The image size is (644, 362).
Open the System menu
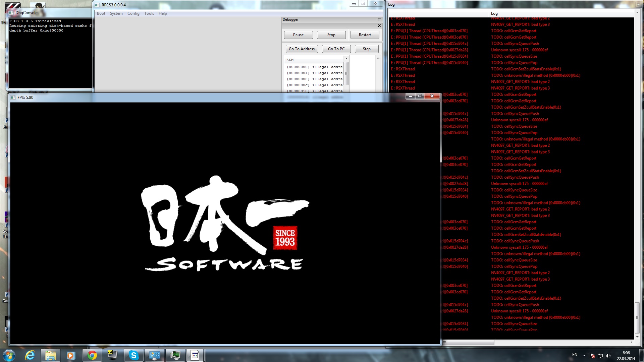[x=116, y=13]
